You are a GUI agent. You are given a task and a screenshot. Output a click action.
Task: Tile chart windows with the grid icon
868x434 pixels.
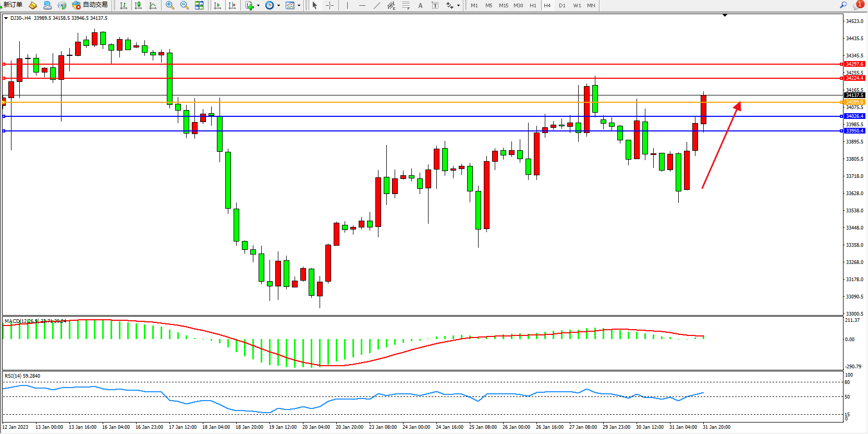(x=199, y=5)
